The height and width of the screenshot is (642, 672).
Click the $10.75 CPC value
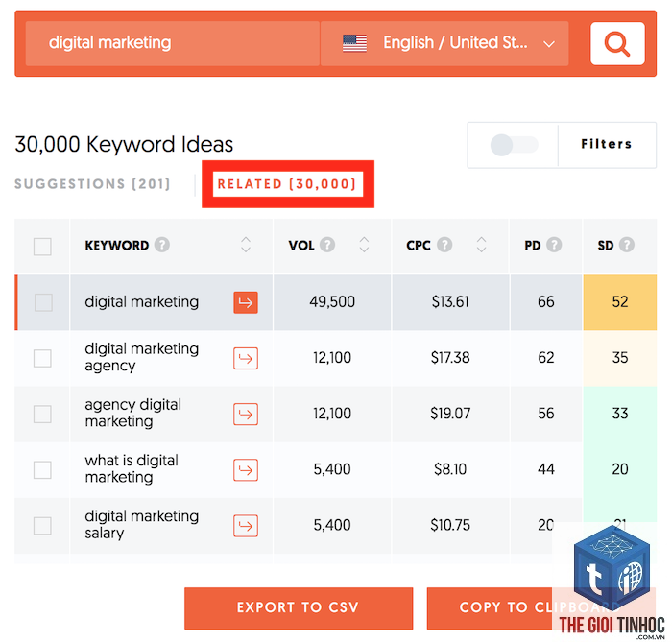click(450, 525)
